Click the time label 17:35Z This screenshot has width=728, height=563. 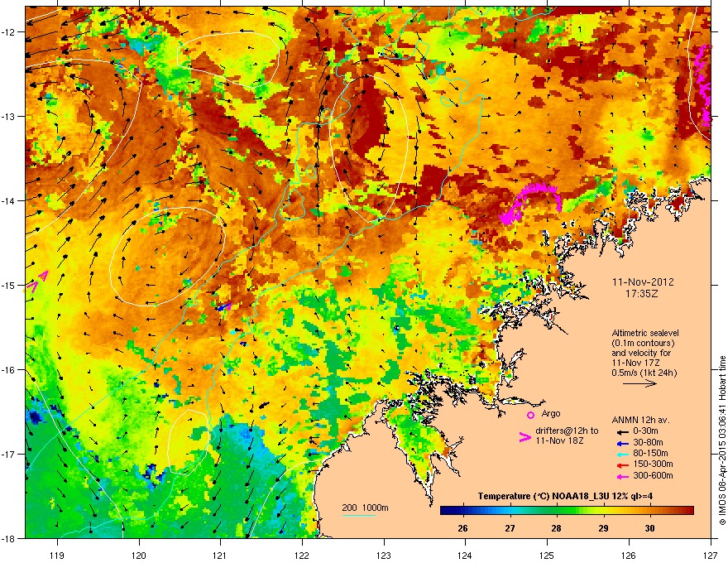pos(642,294)
